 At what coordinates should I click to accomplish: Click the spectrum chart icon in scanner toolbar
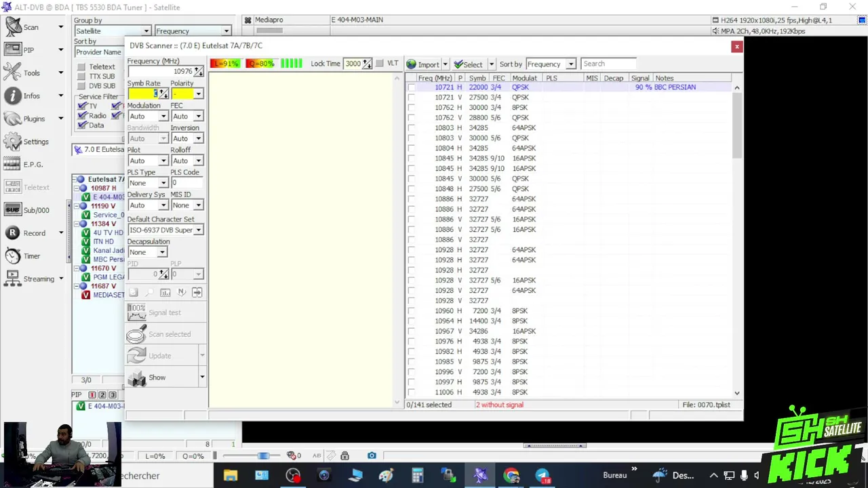tap(165, 292)
